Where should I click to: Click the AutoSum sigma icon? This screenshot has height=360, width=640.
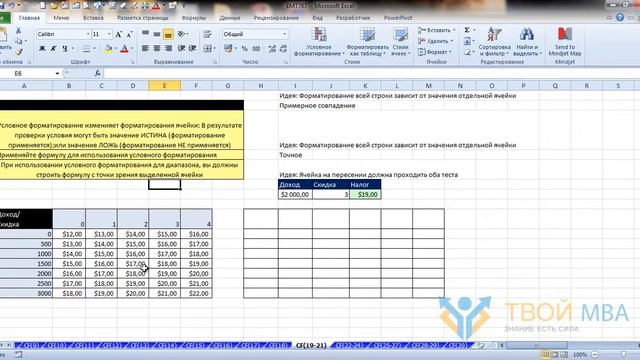point(467,30)
